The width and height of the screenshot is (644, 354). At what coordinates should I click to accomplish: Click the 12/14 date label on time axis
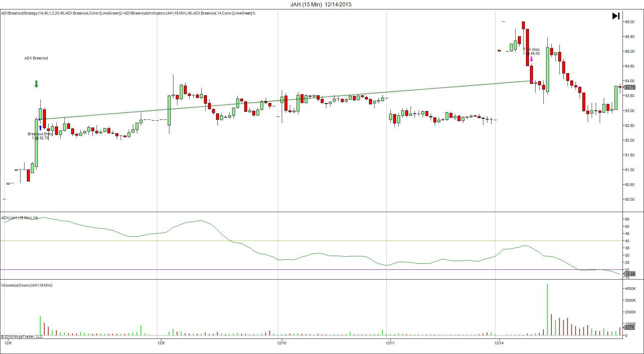click(499, 343)
